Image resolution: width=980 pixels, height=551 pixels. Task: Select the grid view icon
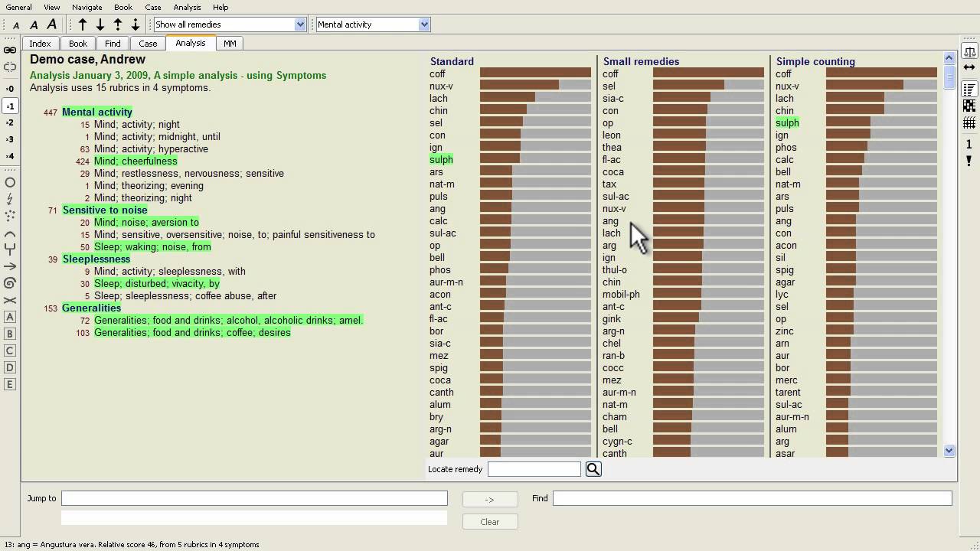[969, 122]
